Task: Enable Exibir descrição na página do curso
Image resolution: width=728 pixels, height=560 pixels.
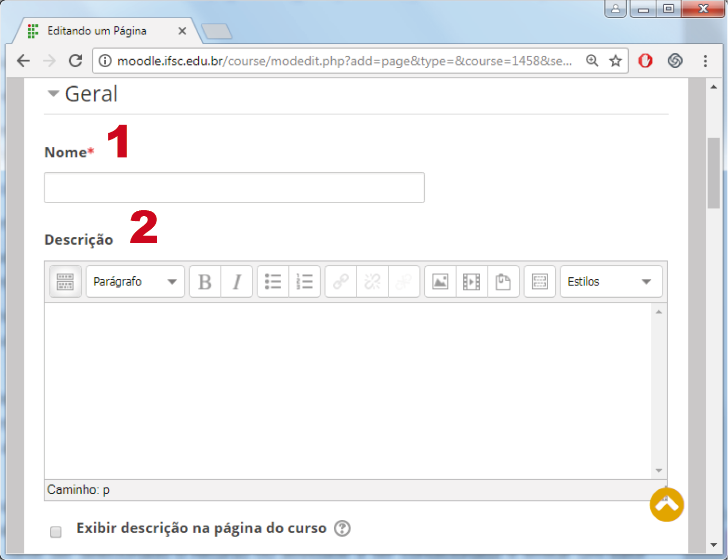Action: pyautogui.click(x=56, y=531)
